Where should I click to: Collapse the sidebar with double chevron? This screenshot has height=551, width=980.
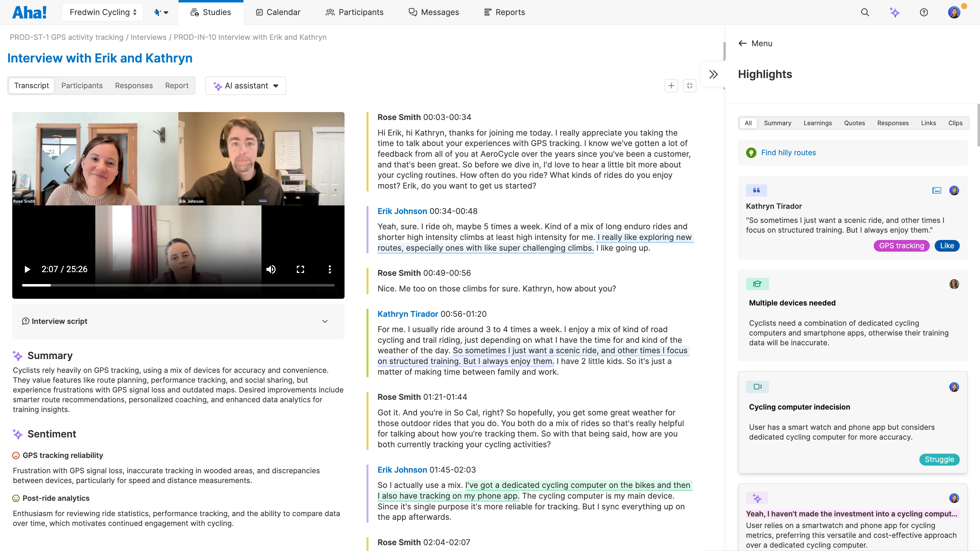pos(713,74)
